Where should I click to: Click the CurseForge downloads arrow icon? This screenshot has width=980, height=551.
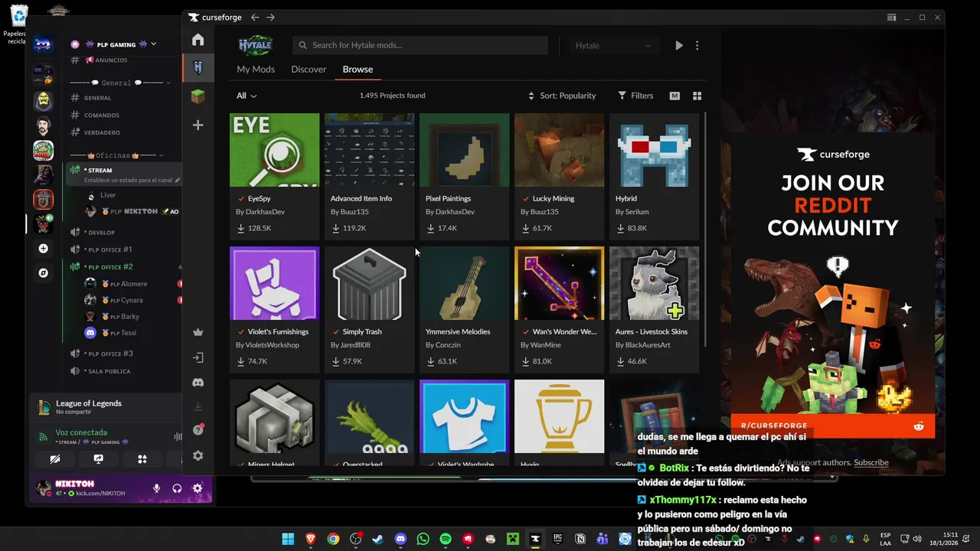click(x=198, y=406)
